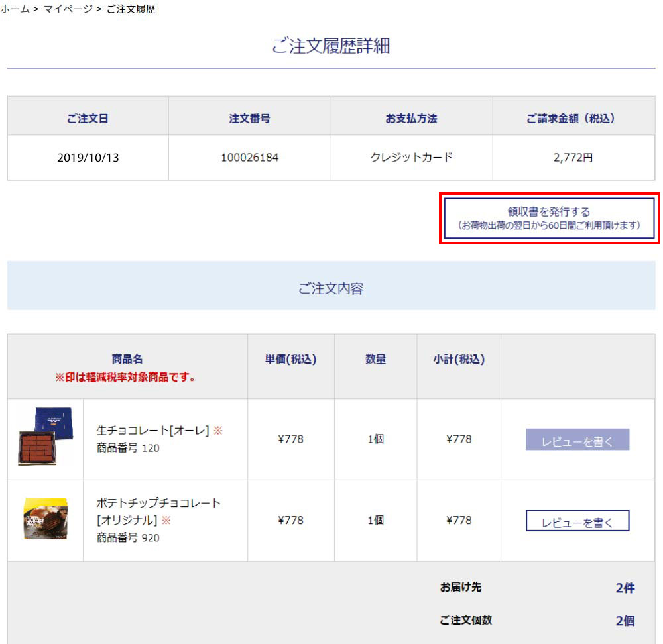Select order number 100026184
663x644 pixels.
click(249, 158)
